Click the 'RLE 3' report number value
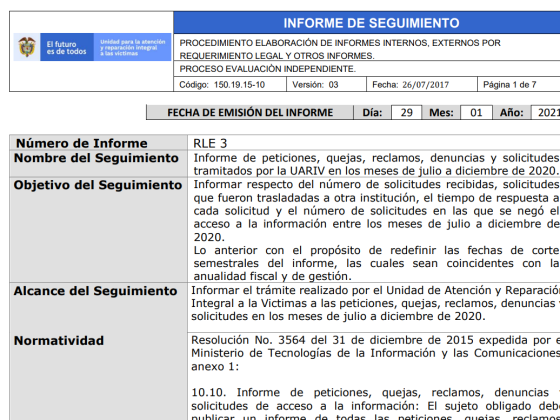This screenshot has height=420, width=560. 210,143
